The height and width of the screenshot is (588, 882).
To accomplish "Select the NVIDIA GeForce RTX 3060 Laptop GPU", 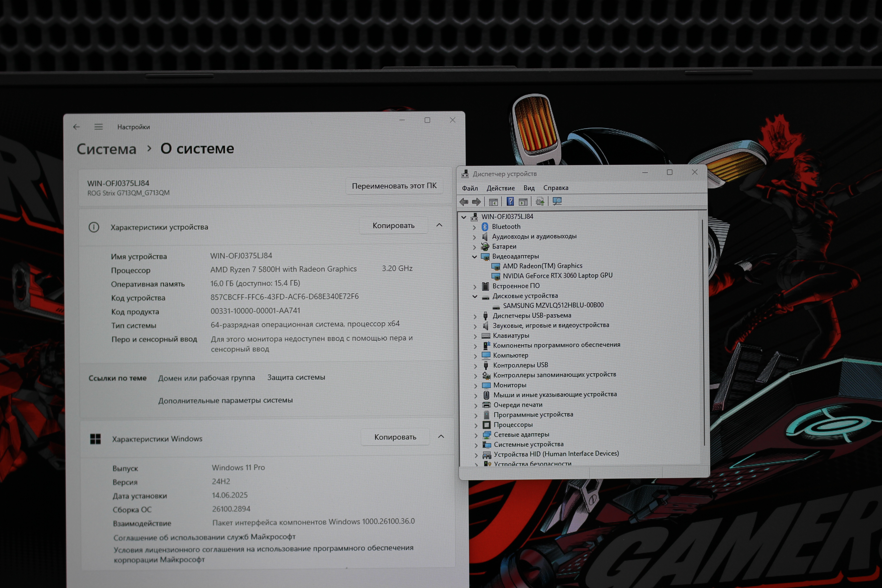I will point(557,276).
